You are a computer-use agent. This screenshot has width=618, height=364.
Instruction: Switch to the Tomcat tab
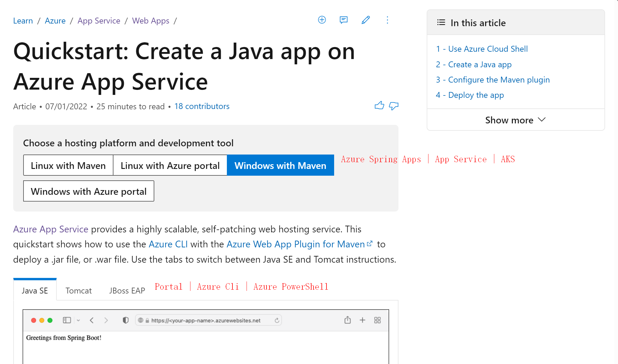tap(78, 291)
